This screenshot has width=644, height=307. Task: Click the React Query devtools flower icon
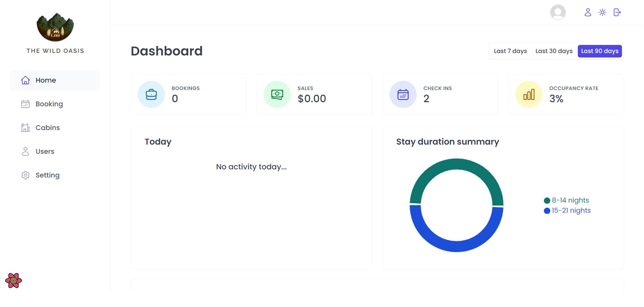pyautogui.click(x=14, y=280)
